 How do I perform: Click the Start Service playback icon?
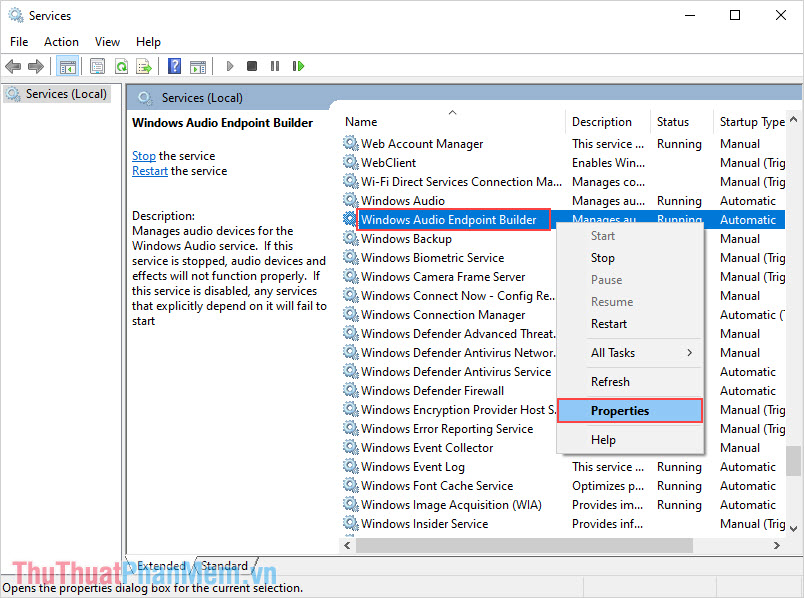point(229,66)
